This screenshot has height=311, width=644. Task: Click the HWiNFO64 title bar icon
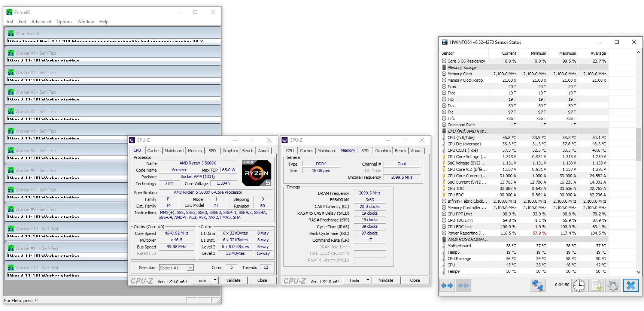[x=445, y=42]
